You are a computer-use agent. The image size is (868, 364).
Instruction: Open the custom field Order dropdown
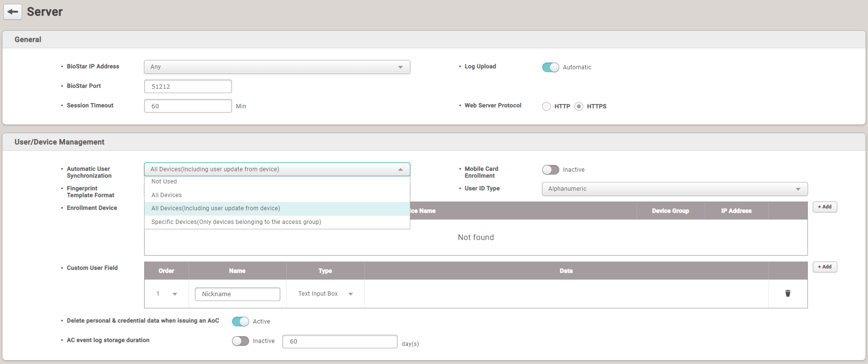coord(167,294)
